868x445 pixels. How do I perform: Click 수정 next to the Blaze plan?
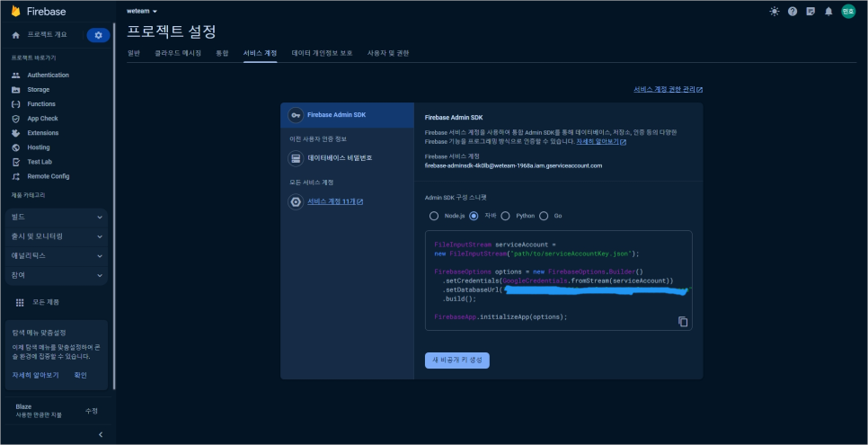click(x=92, y=411)
